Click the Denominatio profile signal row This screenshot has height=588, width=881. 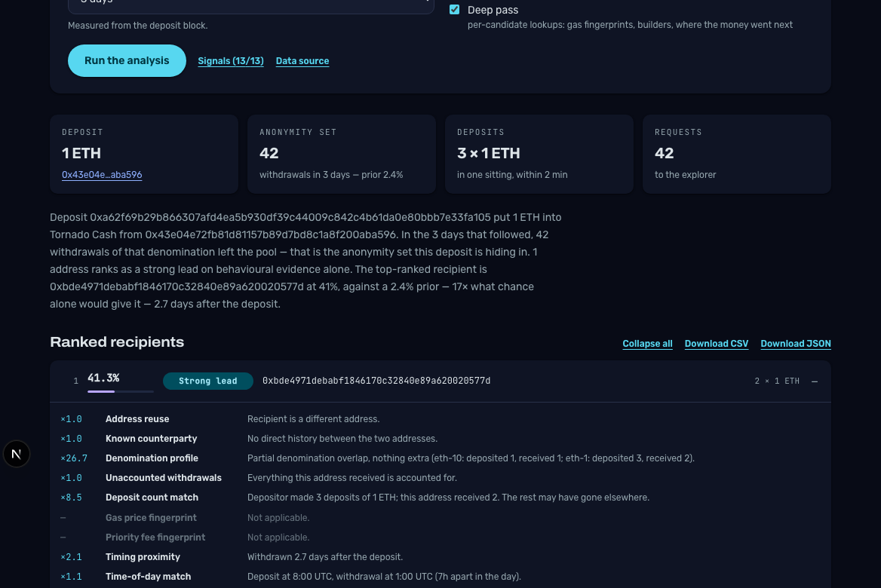tap(440, 458)
